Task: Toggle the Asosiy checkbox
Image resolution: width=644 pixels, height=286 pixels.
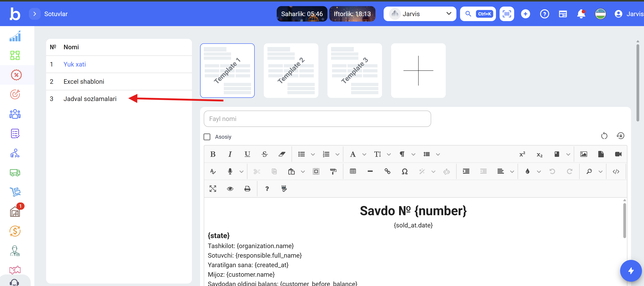Action: pos(207,137)
